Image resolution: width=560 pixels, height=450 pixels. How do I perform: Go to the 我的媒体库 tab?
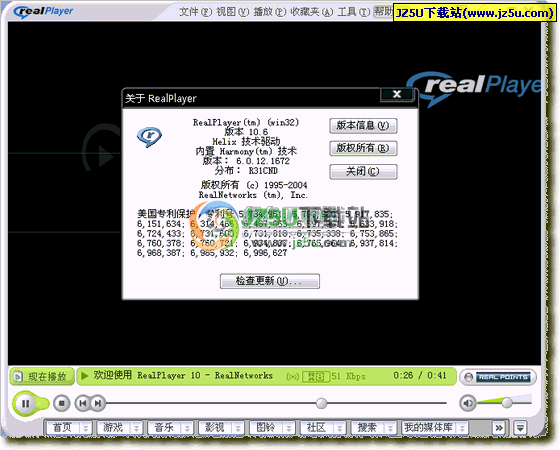click(428, 427)
